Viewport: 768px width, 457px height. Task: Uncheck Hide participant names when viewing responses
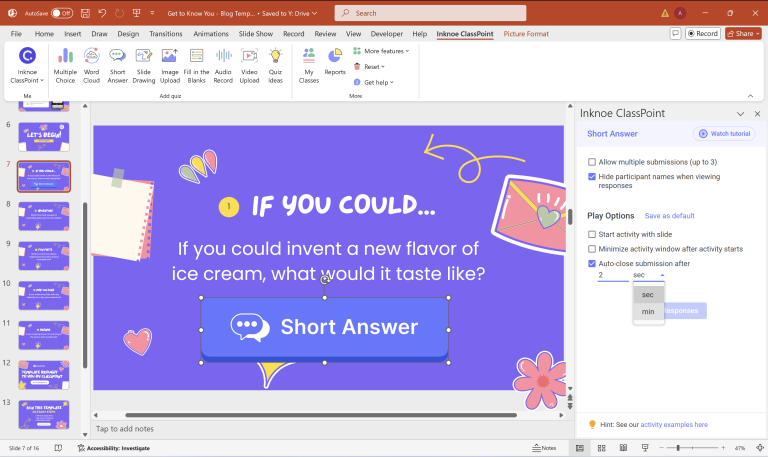[592, 176]
